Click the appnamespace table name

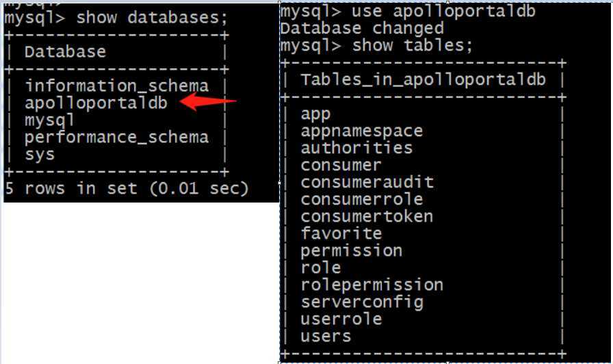point(362,131)
